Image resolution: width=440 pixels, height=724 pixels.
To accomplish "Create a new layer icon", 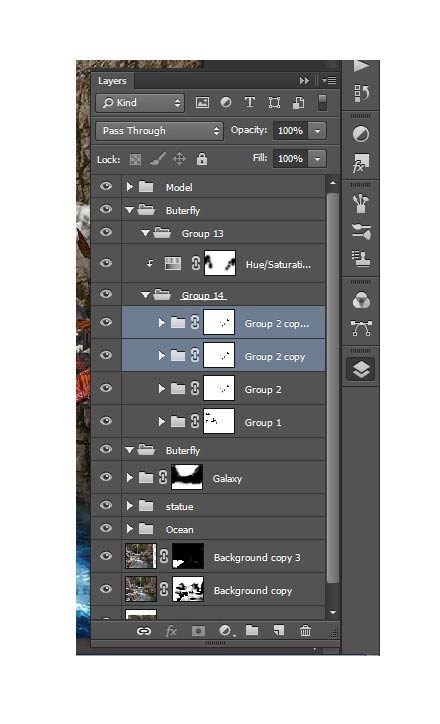I will [278, 631].
